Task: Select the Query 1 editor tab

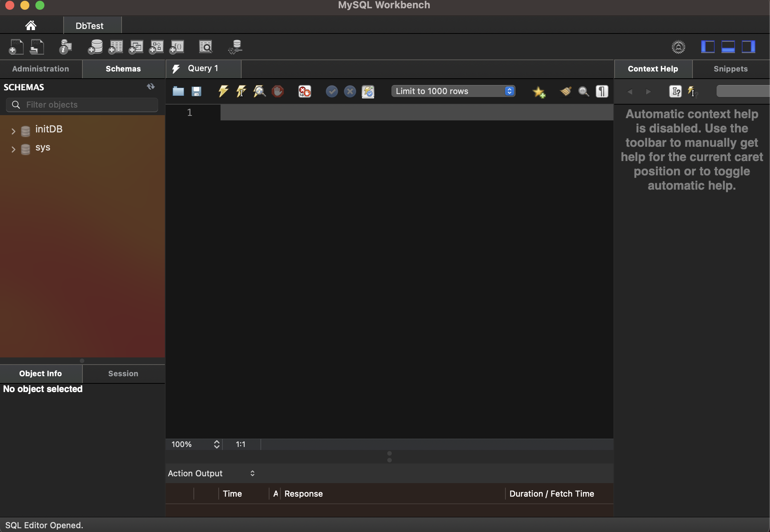Action: (203, 68)
